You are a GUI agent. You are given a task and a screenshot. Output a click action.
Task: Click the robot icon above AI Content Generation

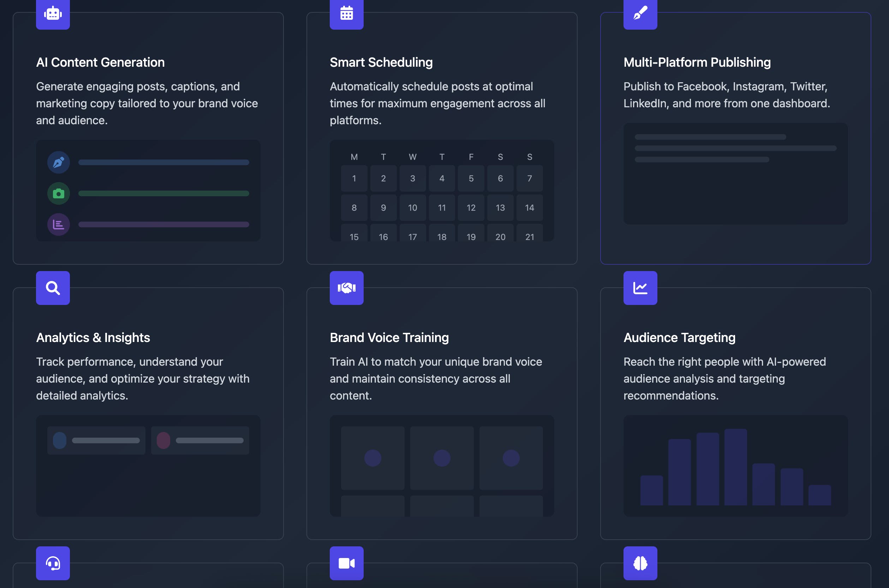click(53, 14)
